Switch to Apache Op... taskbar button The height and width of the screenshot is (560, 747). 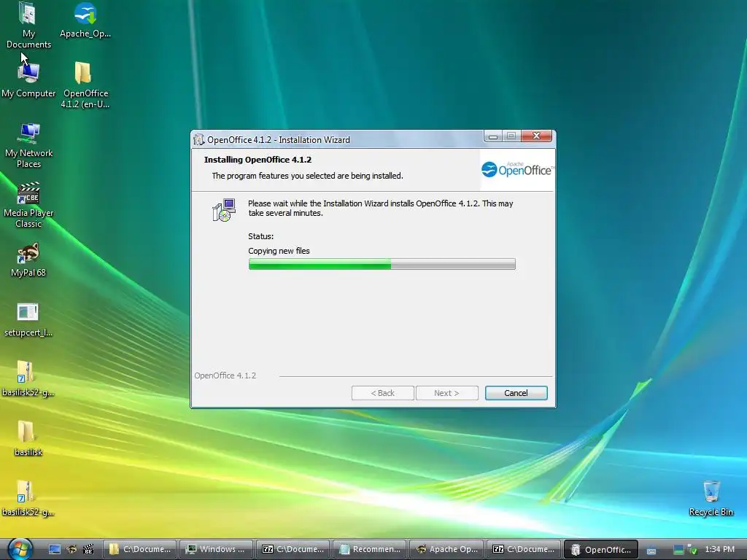(446, 549)
